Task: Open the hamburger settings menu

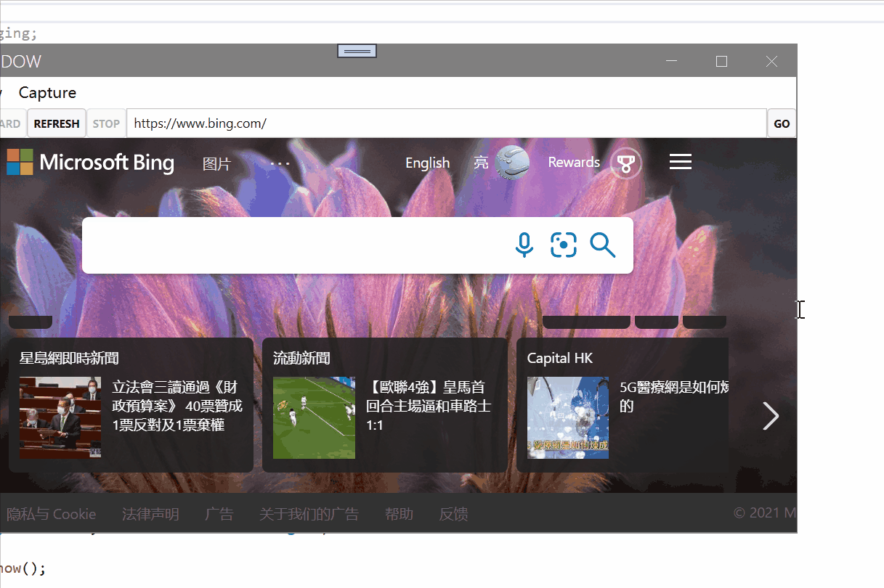Action: click(680, 162)
